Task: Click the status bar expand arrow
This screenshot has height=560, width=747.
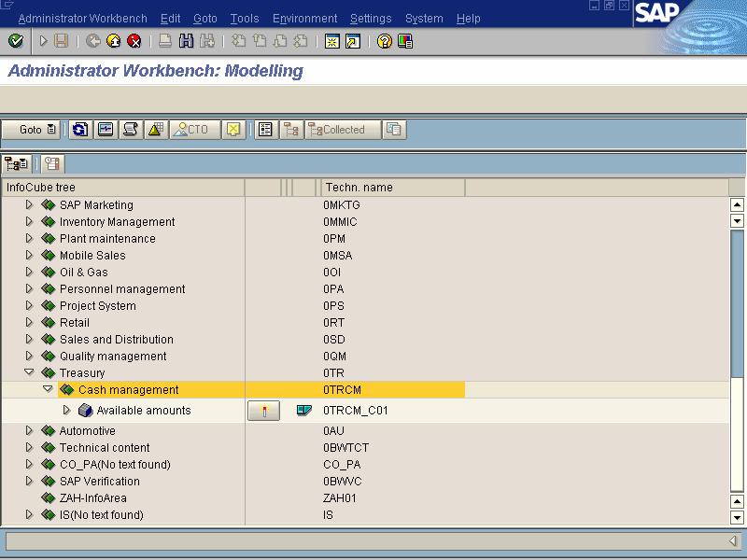Action: (x=733, y=540)
